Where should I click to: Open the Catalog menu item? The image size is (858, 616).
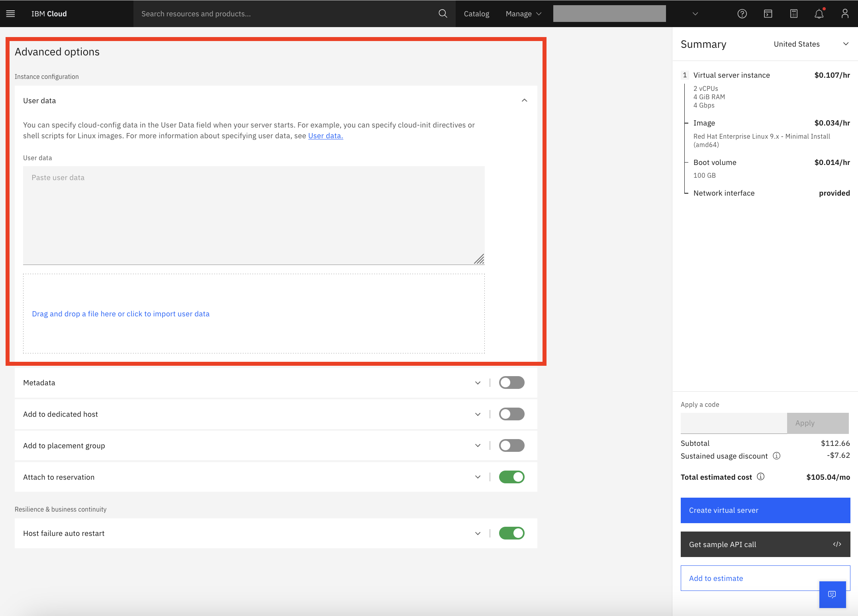476,14
